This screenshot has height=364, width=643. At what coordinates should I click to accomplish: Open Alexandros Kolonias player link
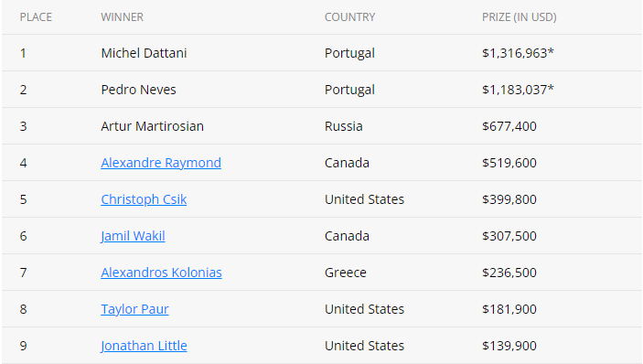tap(161, 273)
